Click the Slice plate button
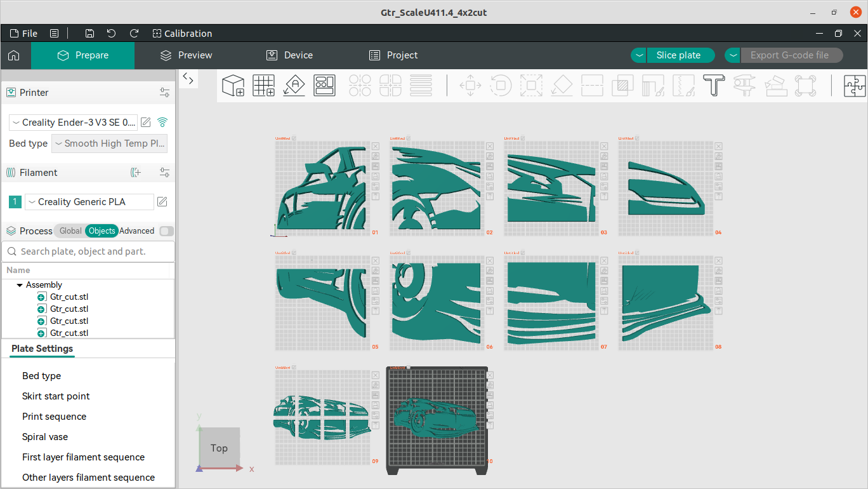Image resolution: width=868 pixels, height=489 pixels. [678, 55]
